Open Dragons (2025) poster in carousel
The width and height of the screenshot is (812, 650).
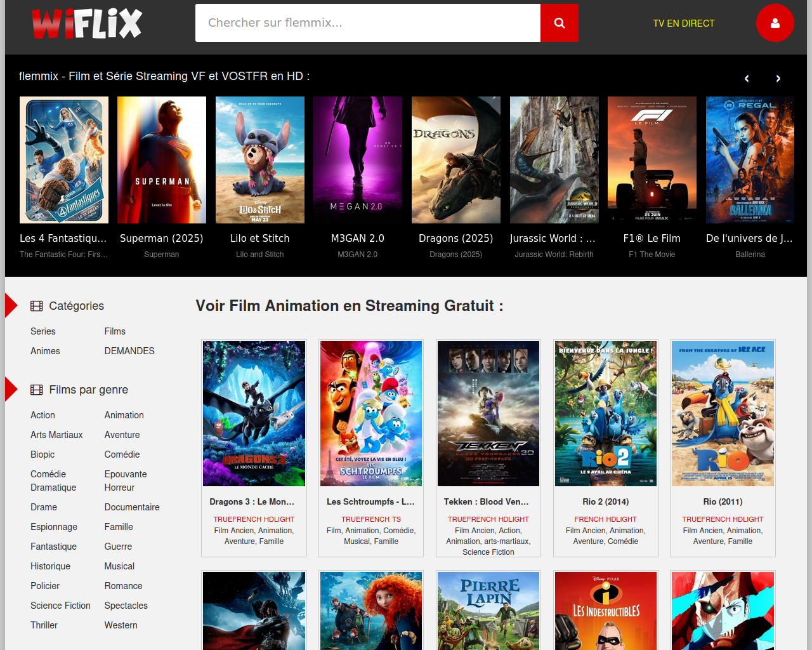(x=456, y=160)
